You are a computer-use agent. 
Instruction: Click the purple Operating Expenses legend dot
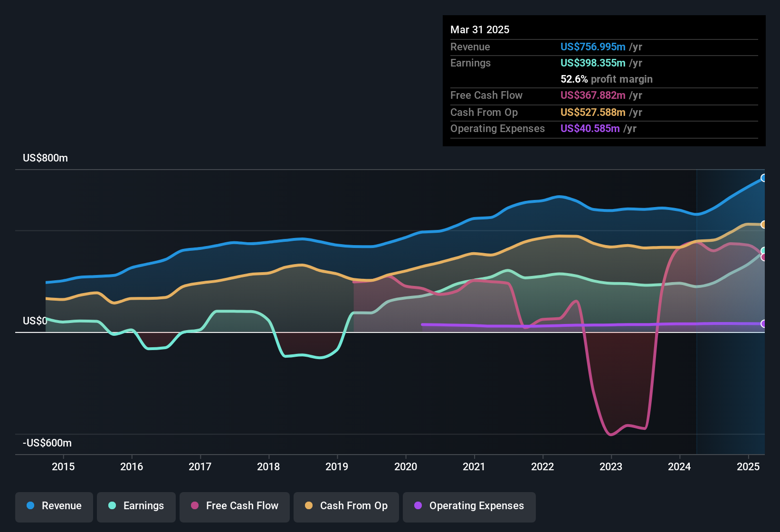(418, 506)
